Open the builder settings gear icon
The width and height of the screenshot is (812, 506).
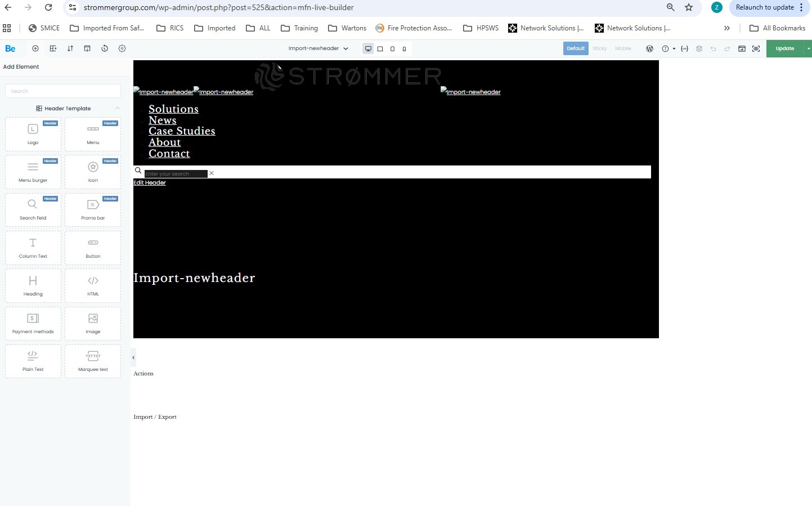click(x=122, y=48)
